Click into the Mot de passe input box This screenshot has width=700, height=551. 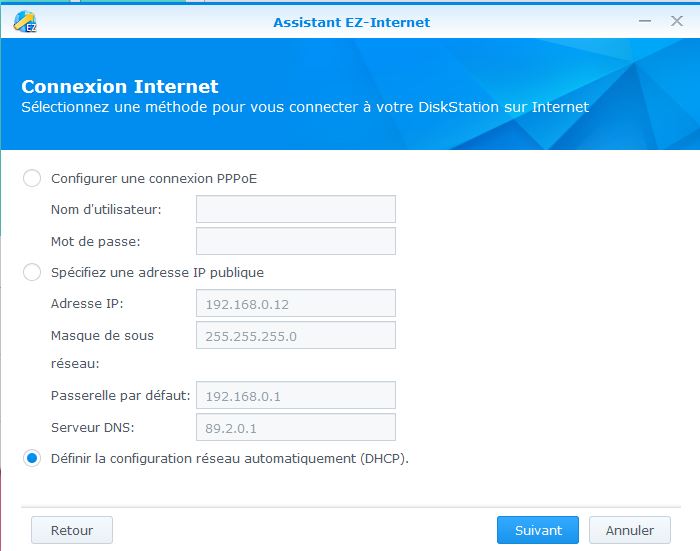295,241
